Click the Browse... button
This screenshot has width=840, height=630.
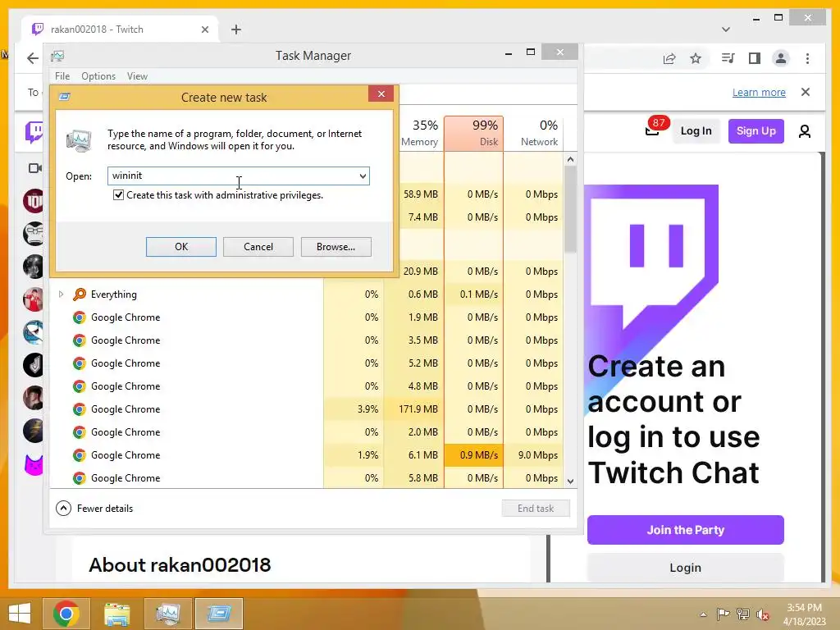click(x=336, y=247)
